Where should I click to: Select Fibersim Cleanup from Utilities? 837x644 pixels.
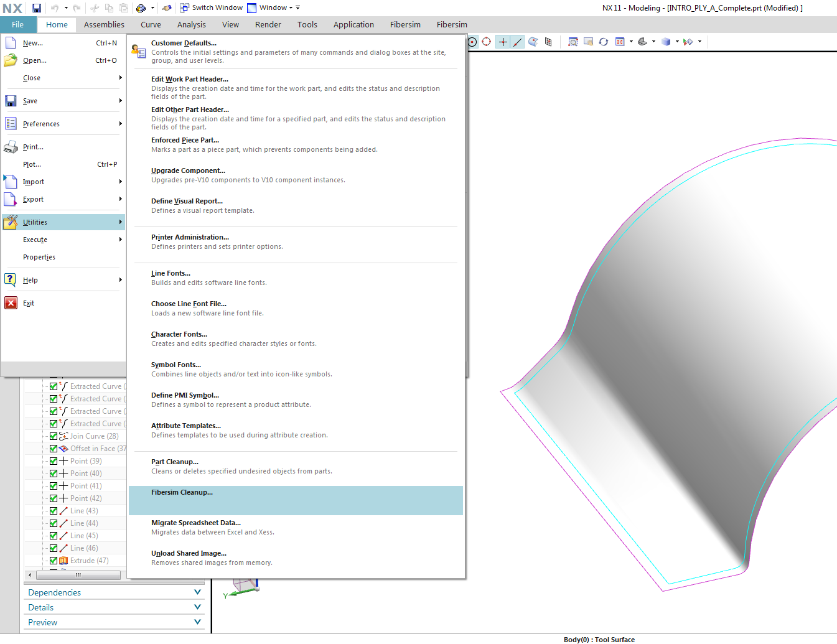click(x=182, y=492)
